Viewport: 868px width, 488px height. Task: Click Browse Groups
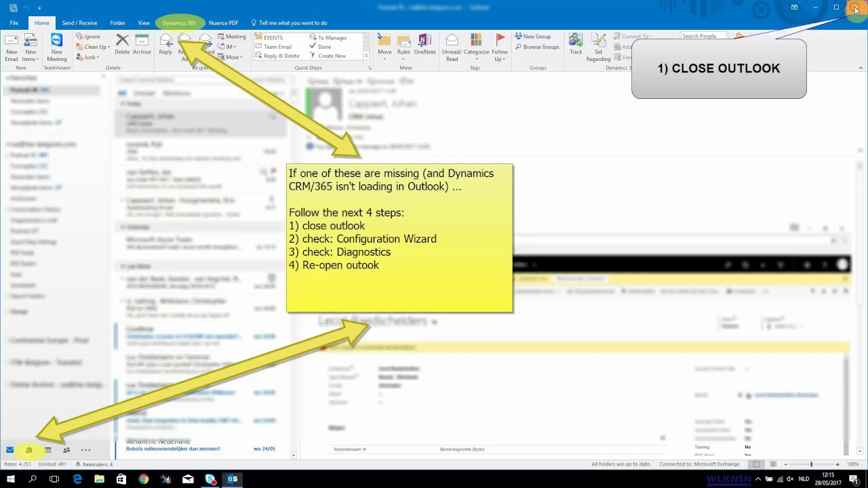click(x=536, y=47)
